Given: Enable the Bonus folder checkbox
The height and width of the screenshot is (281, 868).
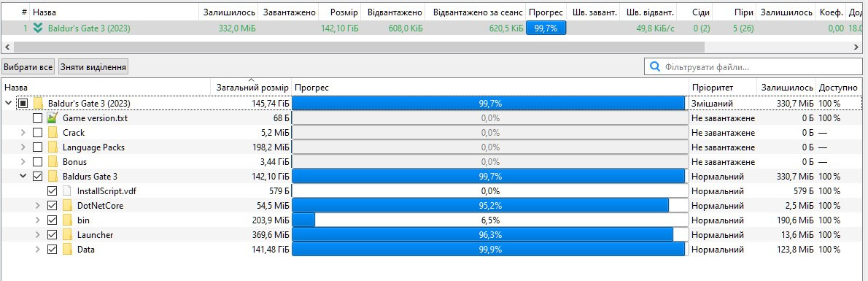Looking at the screenshot, I should point(38,162).
